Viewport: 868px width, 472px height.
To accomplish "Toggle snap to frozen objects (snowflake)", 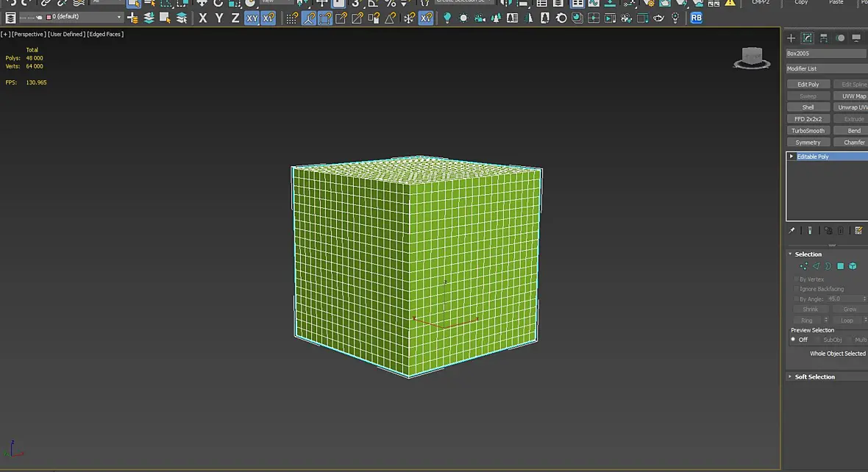I will [409, 18].
